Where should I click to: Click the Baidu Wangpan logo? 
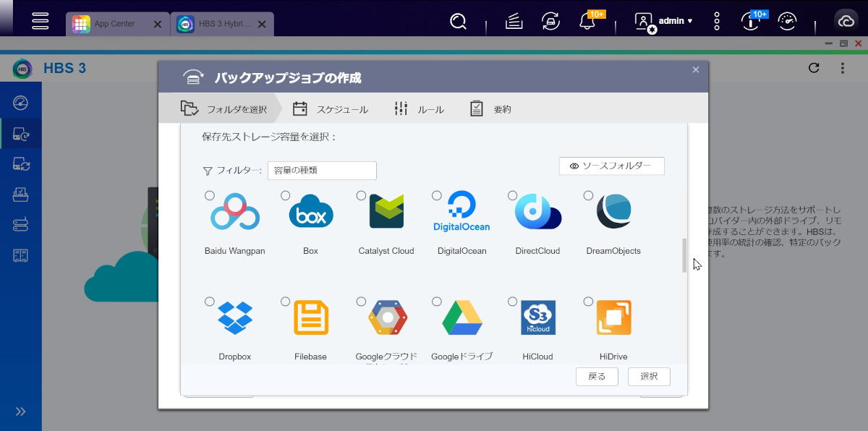click(x=235, y=212)
